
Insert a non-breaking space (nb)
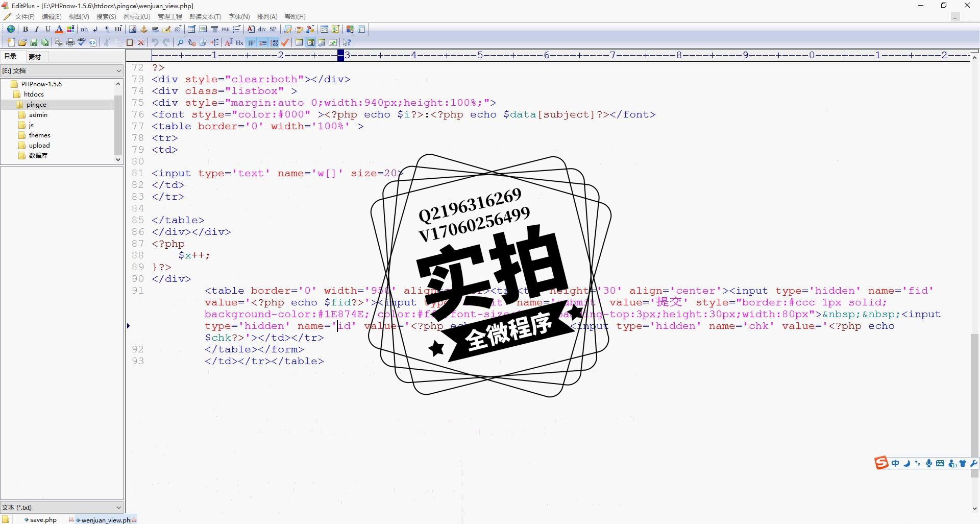[84, 29]
